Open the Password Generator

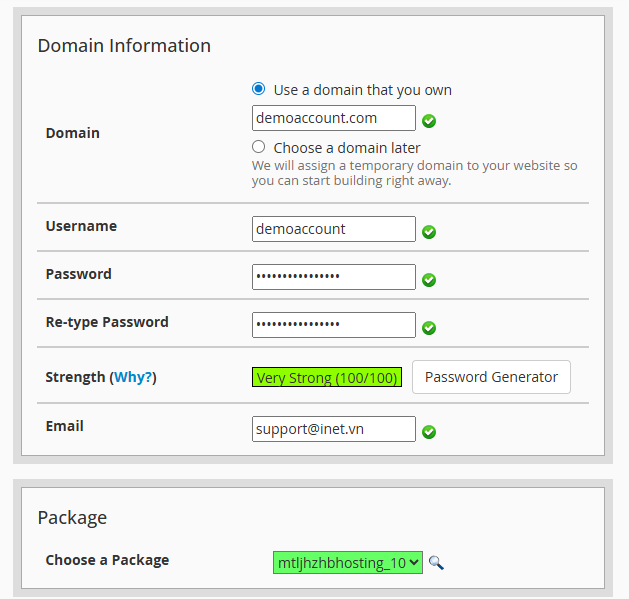click(491, 377)
